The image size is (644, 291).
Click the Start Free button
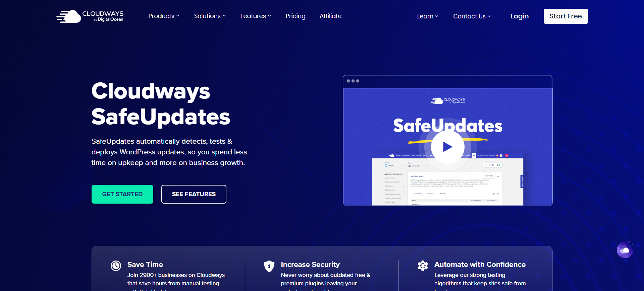tap(566, 16)
